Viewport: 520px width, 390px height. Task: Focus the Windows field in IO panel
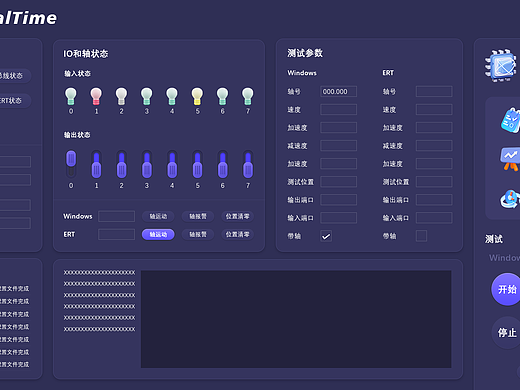[x=116, y=216]
